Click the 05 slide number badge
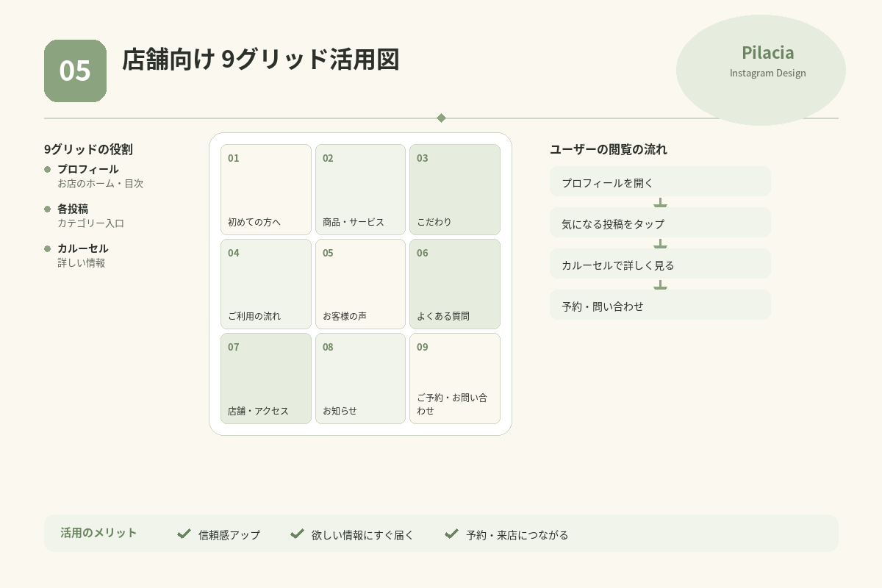Image resolution: width=882 pixels, height=588 pixels. (x=75, y=71)
